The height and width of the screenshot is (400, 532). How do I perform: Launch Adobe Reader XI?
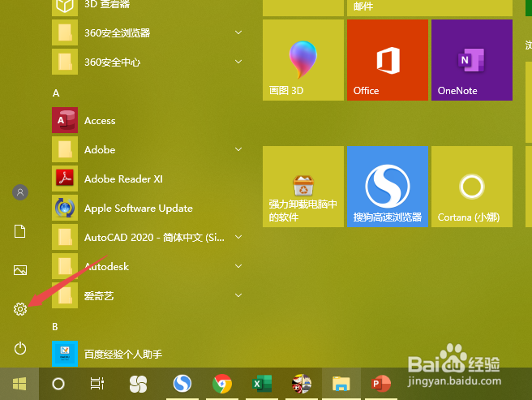(148, 178)
